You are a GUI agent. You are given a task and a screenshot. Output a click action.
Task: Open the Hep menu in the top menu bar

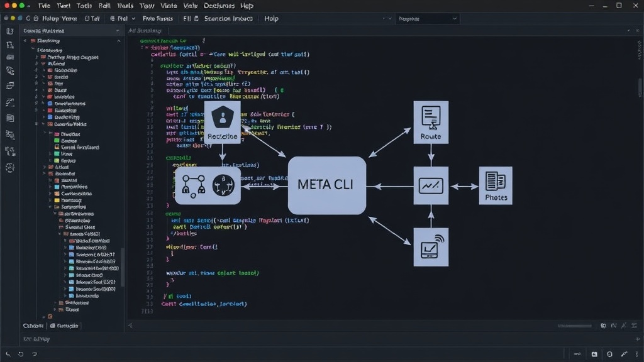point(247,6)
